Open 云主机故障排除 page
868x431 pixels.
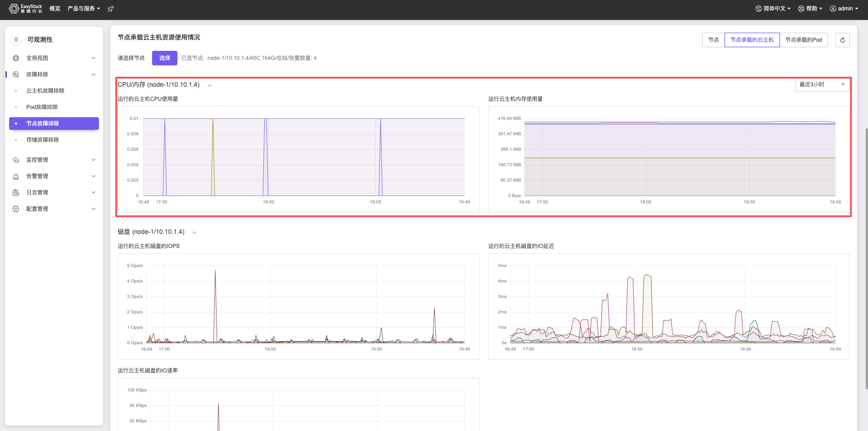tap(45, 91)
